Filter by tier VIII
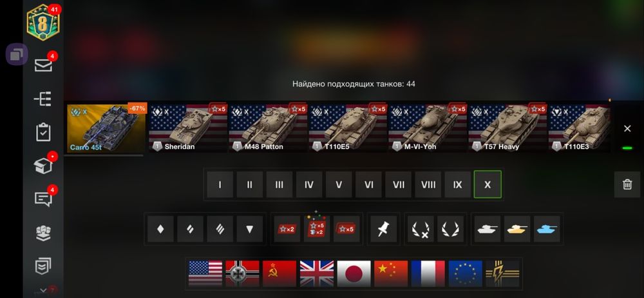 (x=428, y=184)
